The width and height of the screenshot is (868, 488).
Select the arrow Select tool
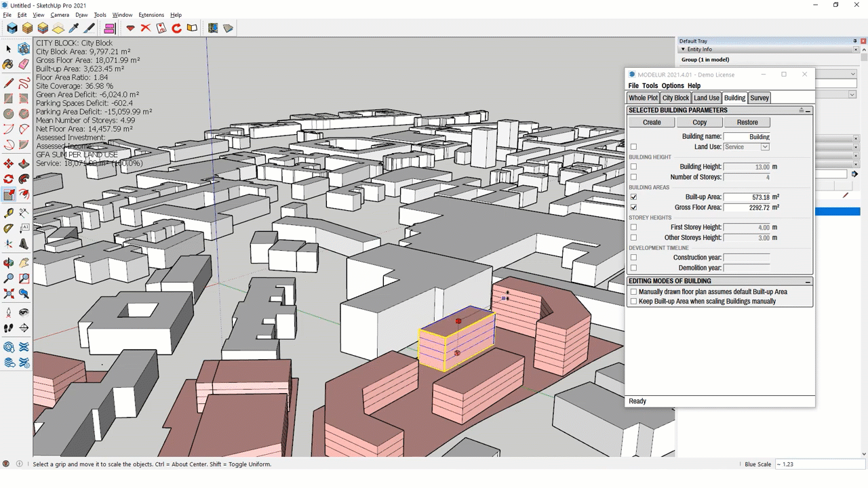(x=9, y=49)
